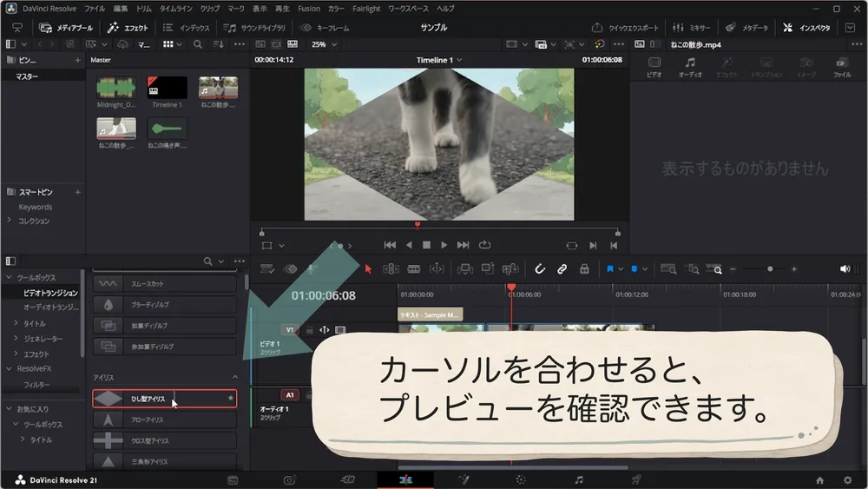Screen dimensions: 868x489
Task: Go to the Fairlight page icon
Action: pyautogui.click(x=578, y=480)
